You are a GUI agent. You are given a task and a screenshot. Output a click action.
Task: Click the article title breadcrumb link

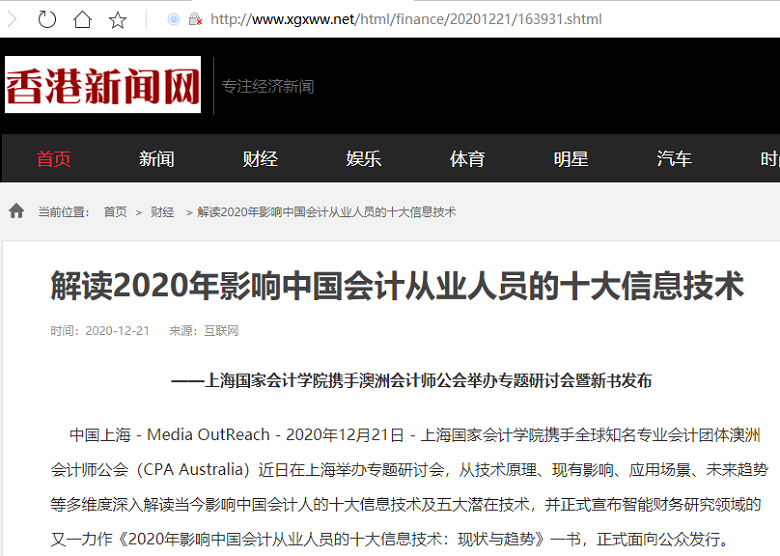coord(326,212)
